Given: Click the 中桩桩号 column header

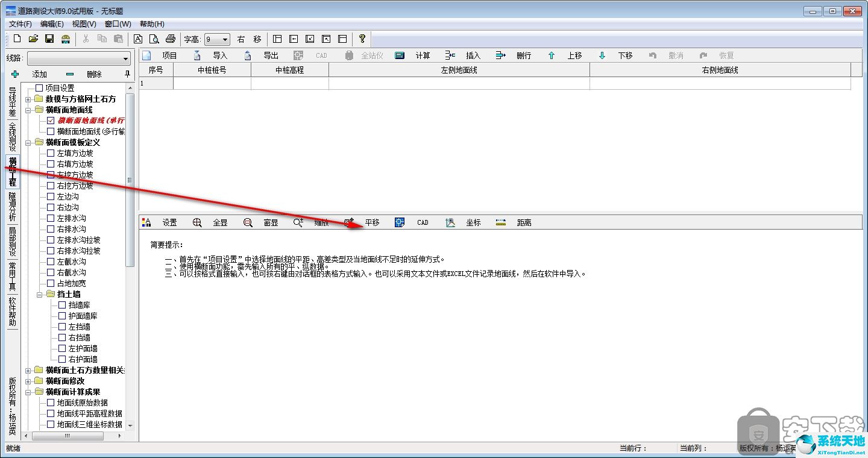Looking at the screenshot, I should (212, 70).
